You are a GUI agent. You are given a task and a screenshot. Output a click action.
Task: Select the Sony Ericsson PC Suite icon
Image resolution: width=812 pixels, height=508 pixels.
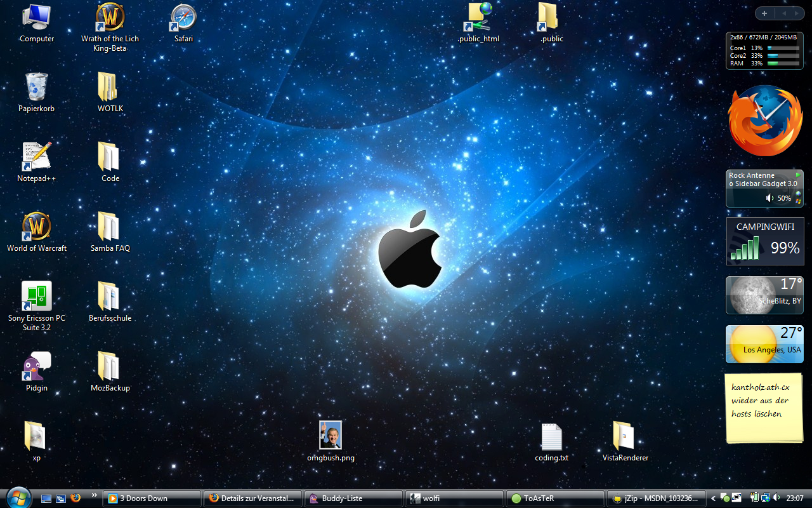(x=37, y=297)
